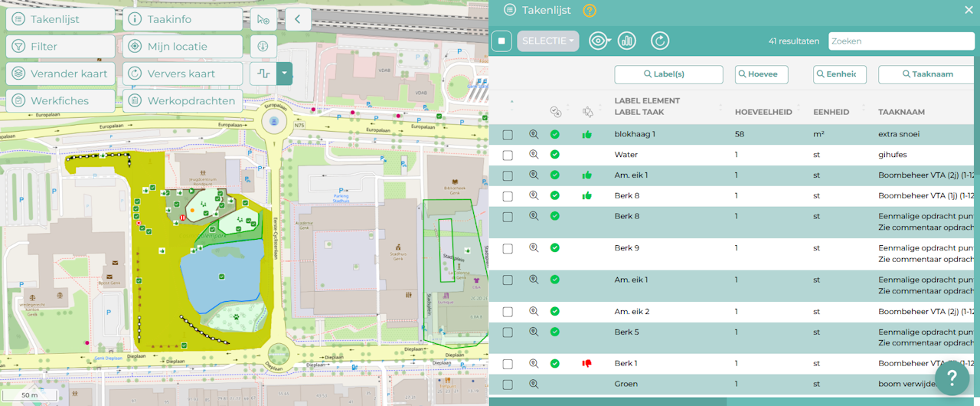
Task: Open the SELECTIE dropdown
Action: (x=547, y=41)
